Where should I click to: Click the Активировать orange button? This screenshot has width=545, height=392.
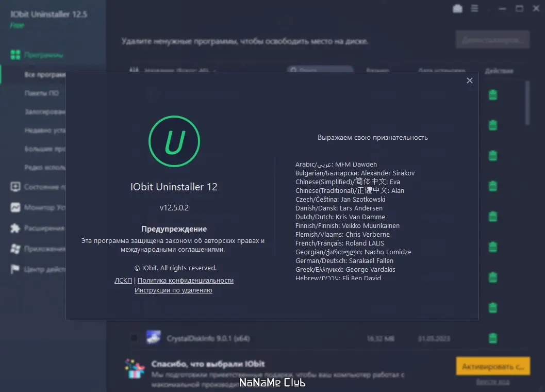tap(493, 366)
